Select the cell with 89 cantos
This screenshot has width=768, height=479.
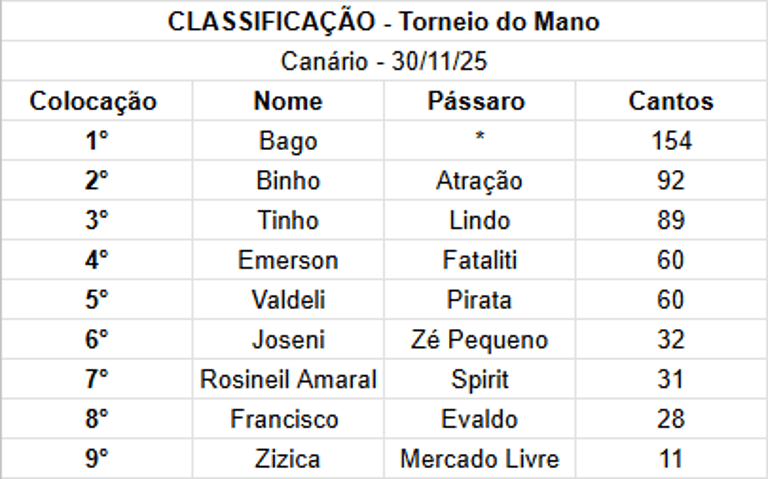pyautogui.click(x=672, y=220)
